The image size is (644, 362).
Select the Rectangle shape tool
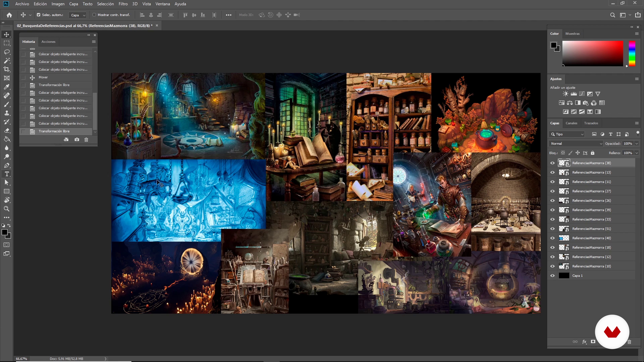7,191
